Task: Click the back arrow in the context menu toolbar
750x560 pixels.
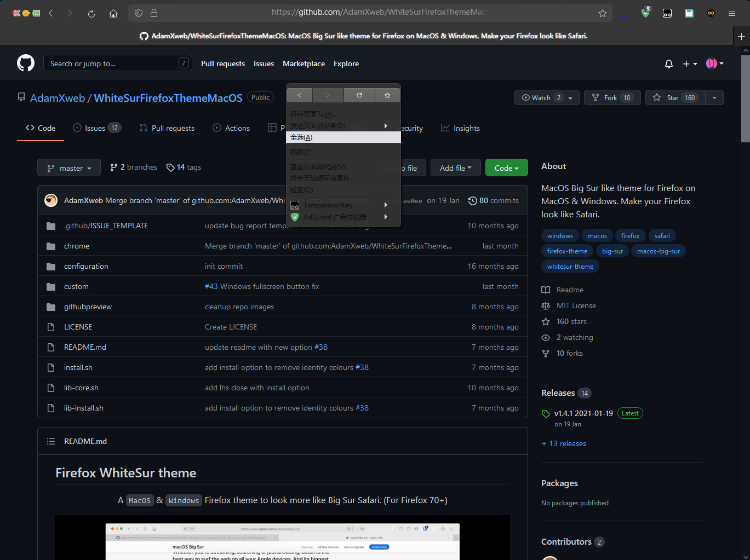Action: pos(299,95)
